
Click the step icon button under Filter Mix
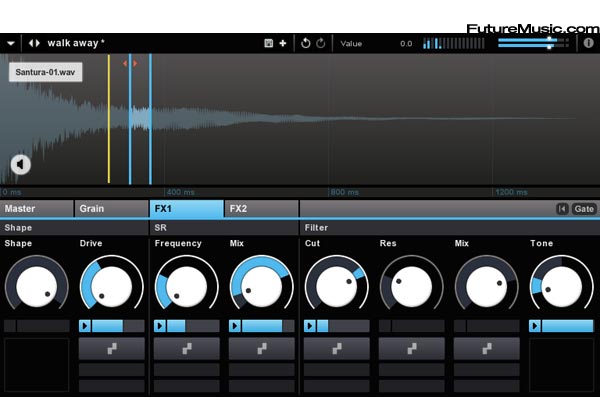[487, 349]
